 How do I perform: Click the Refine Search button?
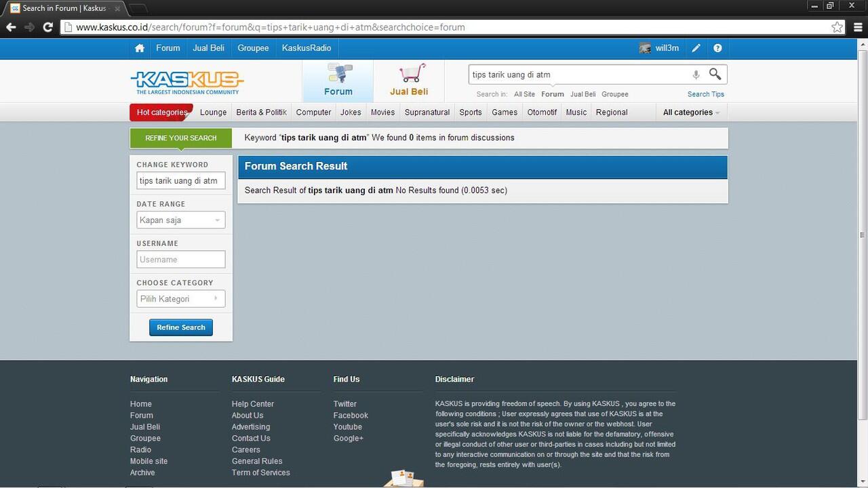pyautogui.click(x=181, y=327)
